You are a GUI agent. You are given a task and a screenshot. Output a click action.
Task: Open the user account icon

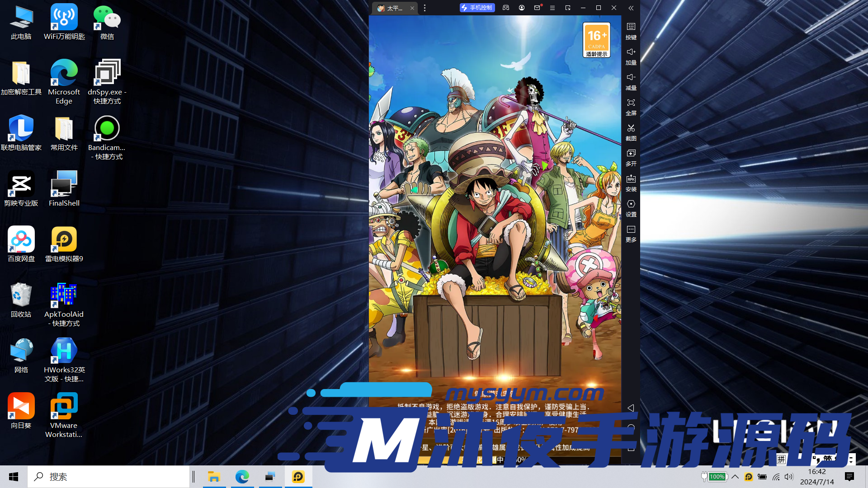click(522, 8)
